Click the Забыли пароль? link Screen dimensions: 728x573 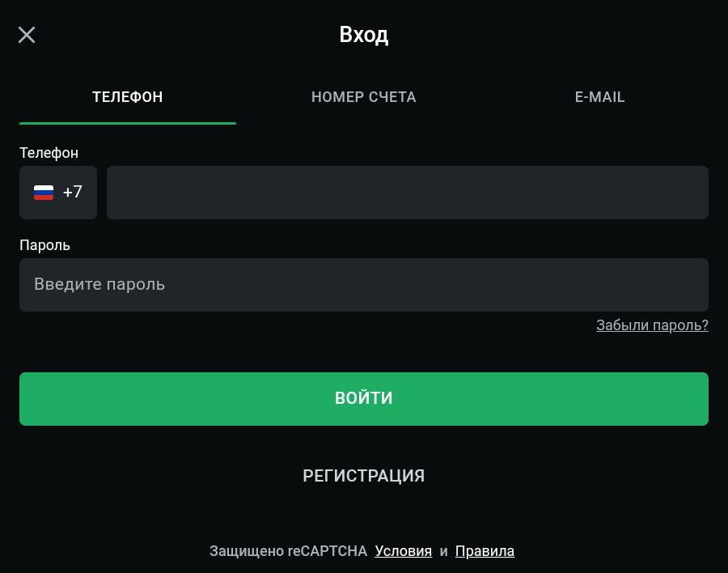point(652,325)
